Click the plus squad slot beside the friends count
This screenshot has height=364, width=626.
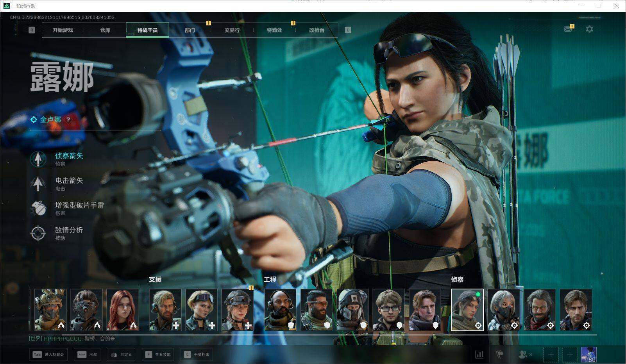(x=551, y=355)
